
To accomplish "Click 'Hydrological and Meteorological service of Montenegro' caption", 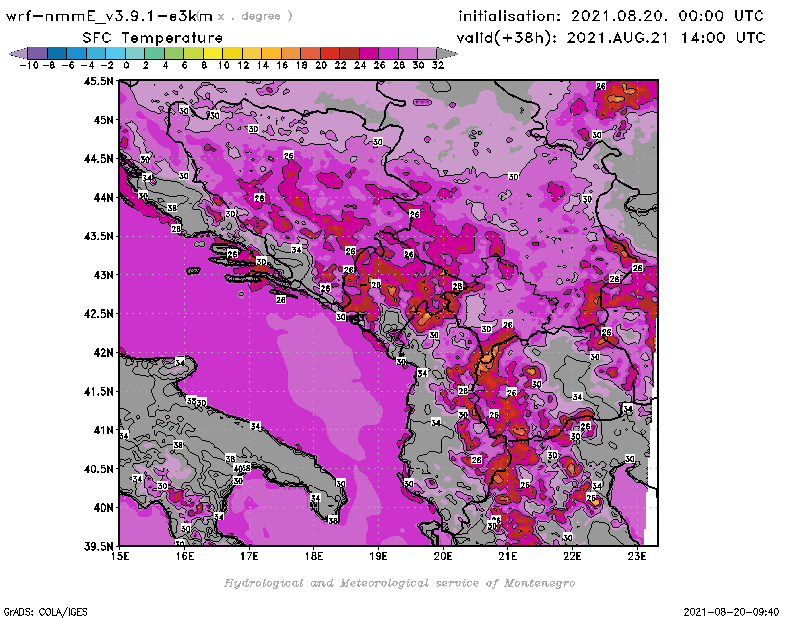I will pos(399,583).
